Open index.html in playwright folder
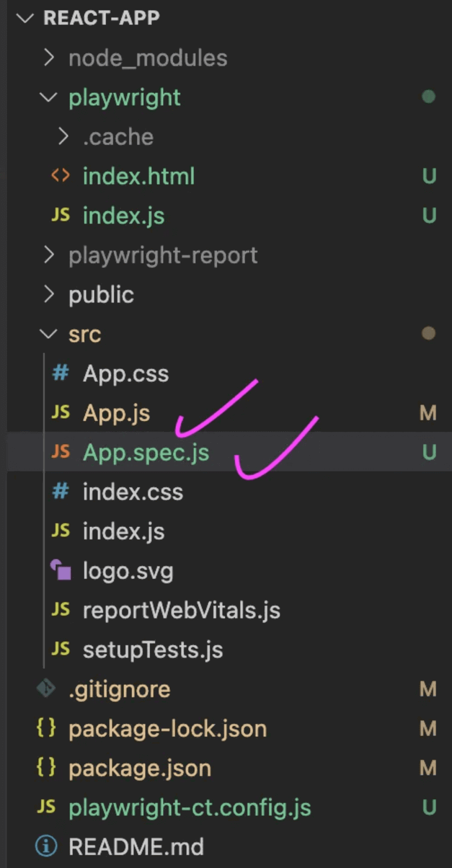The width and height of the screenshot is (452, 868). (138, 176)
